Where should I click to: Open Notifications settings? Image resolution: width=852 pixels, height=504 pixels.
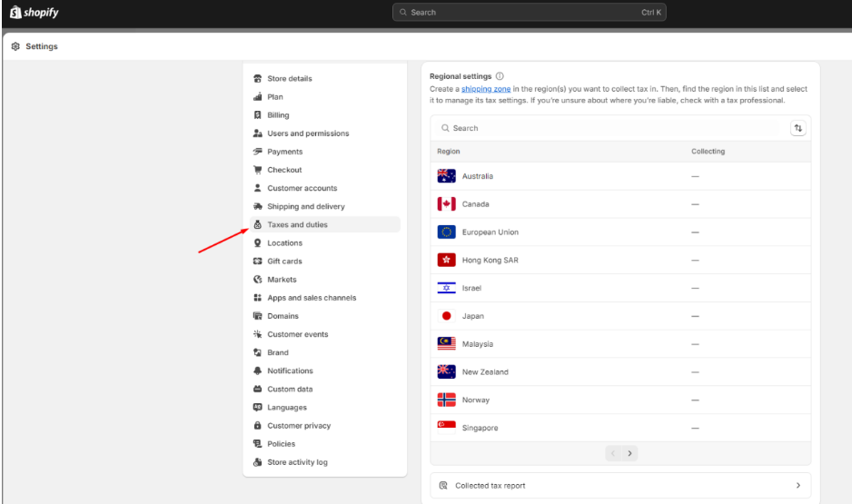[x=325, y=371]
